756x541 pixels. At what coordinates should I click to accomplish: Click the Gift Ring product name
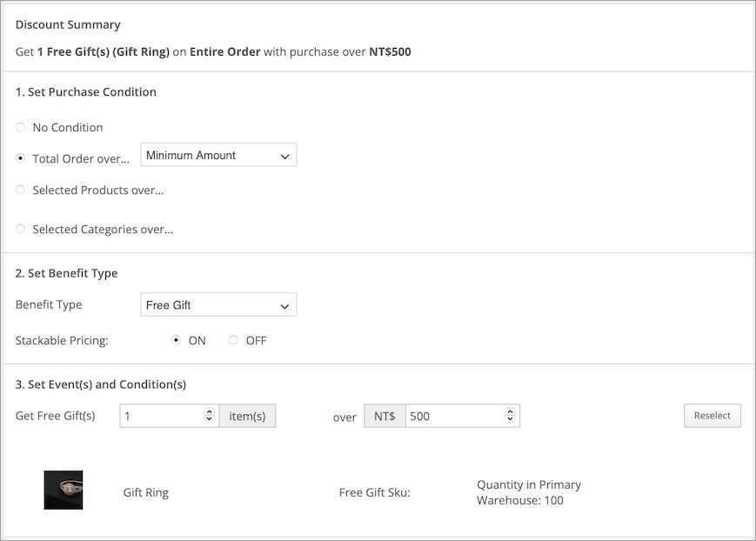(x=145, y=492)
